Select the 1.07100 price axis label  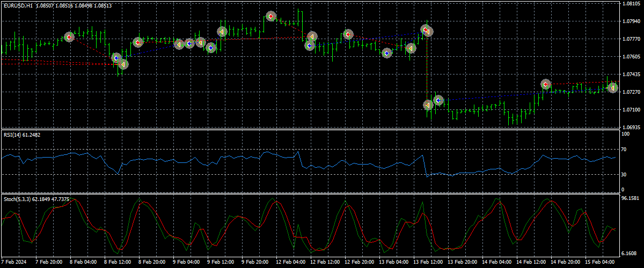pyautogui.click(x=632, y=110)
